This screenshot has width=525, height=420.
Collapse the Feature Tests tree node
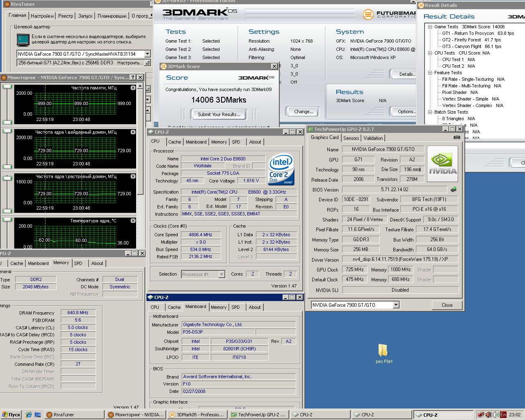430,73
